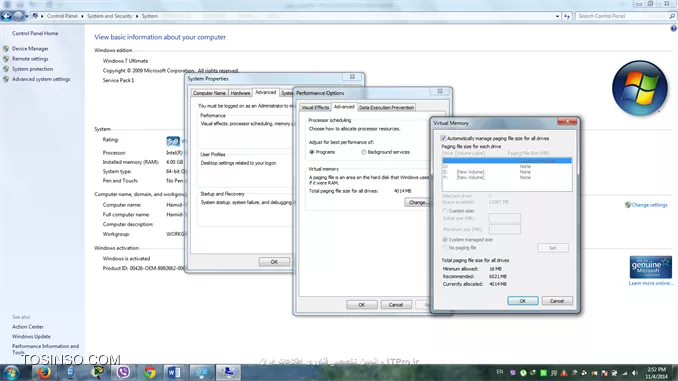Open the Windows Start orb
The image size is (678, 381).
(10, 372)
